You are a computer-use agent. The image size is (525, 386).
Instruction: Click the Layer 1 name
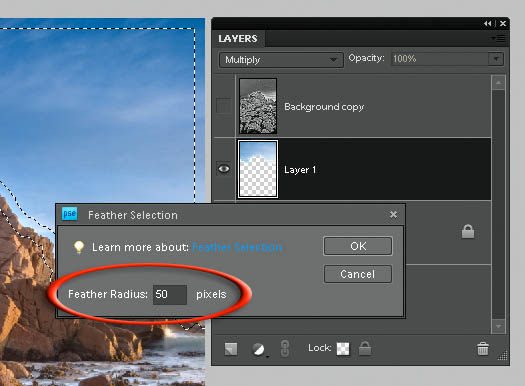[x=300, y=170]
